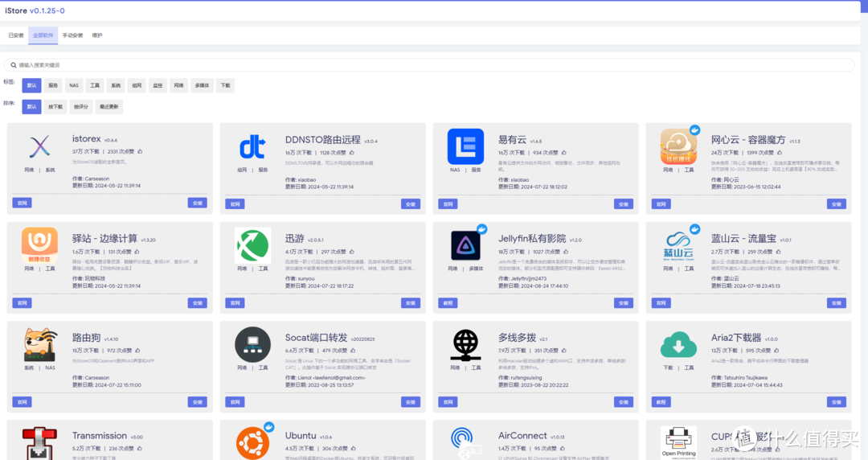Image resolution: width=868 pixels, height=460 pixels.
Task: Sort apps by 按评分
Action: tap(81, 107)
